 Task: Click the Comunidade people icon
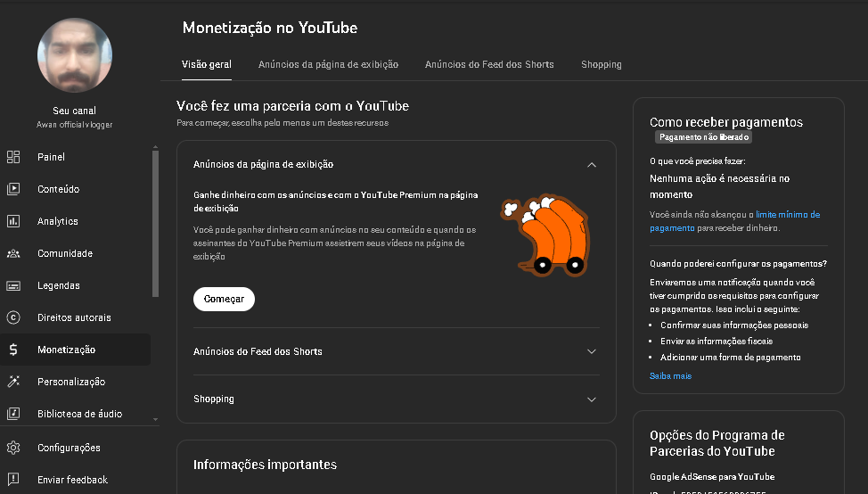pos(13,253)
